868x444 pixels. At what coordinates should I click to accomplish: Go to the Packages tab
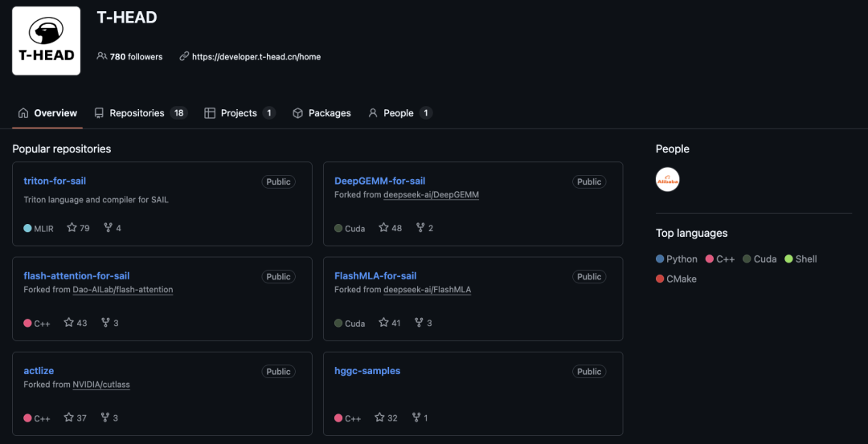(x=321, y=113)
